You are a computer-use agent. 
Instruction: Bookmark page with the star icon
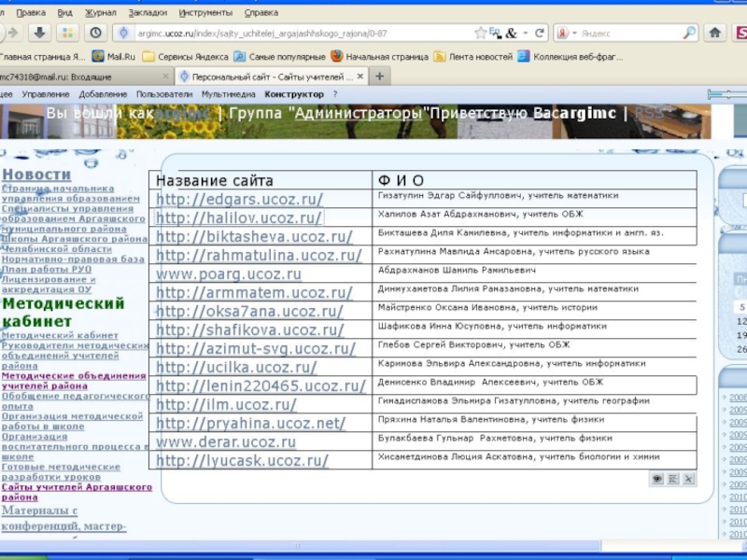point(481,33)
